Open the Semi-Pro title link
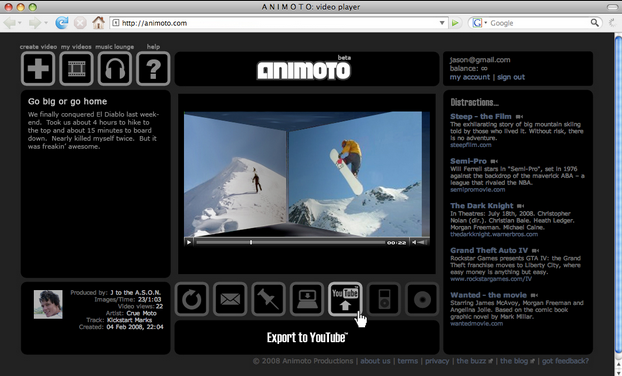 [x=468, y=161]
